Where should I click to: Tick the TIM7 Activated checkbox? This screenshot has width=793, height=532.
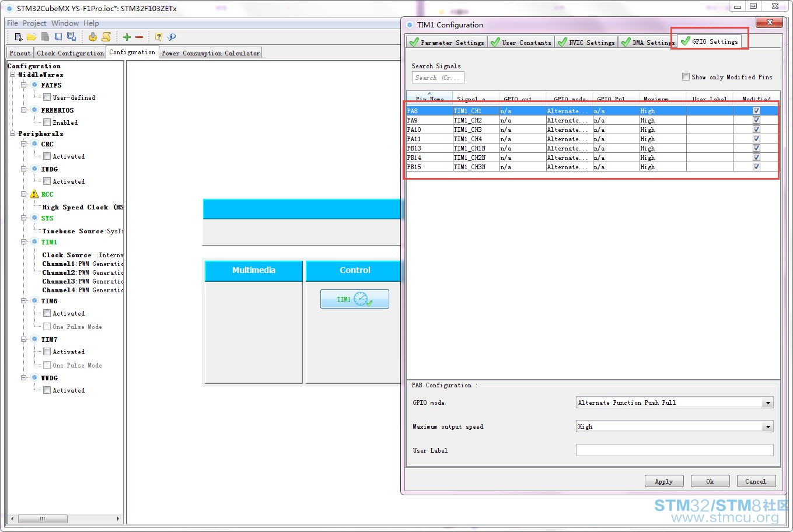(47, 352)
